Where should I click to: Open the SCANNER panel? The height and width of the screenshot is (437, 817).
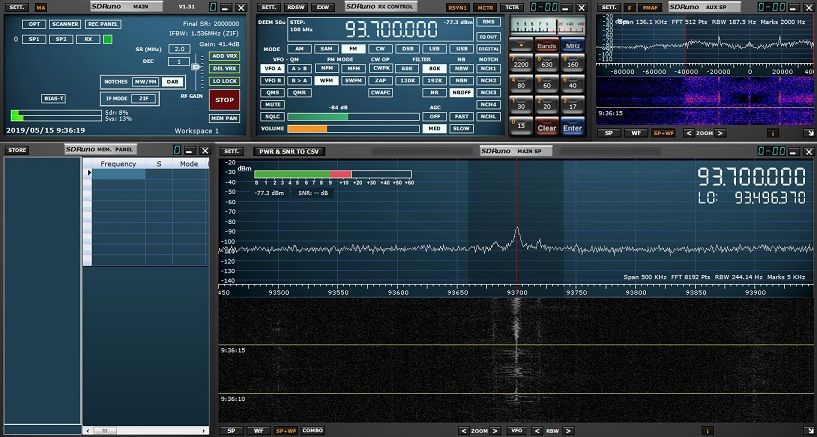click(65, 24)
